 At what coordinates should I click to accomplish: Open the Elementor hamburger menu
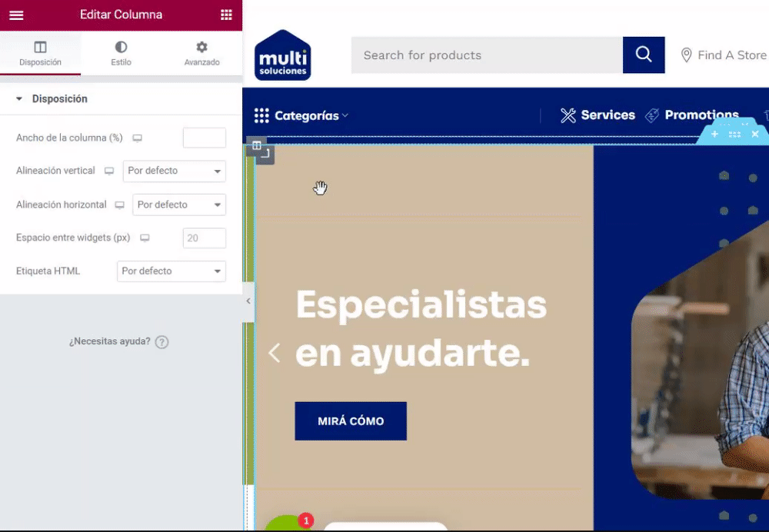tap(16, 15)
